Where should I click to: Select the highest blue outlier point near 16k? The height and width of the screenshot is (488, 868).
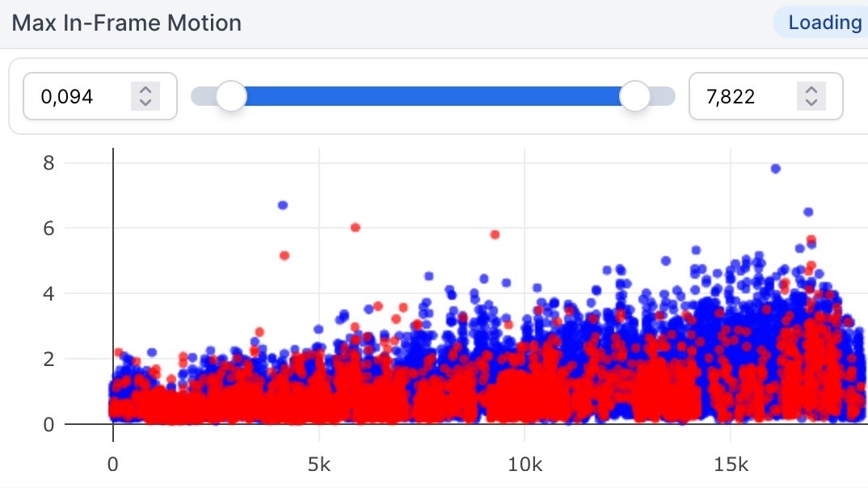(776, 169)
